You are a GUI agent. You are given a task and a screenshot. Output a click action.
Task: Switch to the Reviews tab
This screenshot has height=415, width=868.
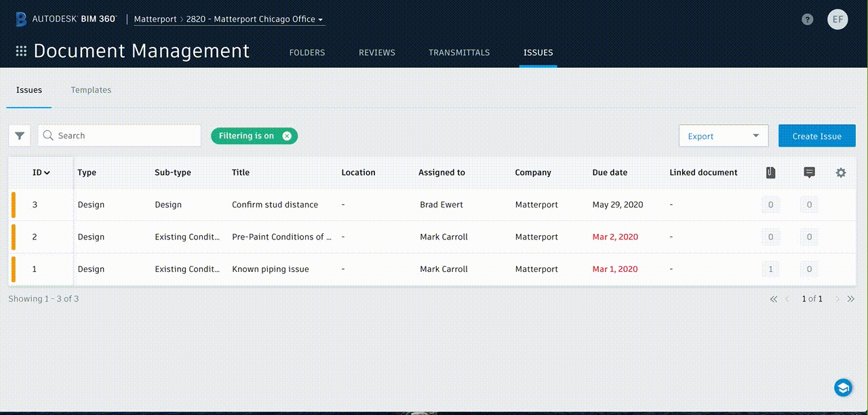coord(377,52)
